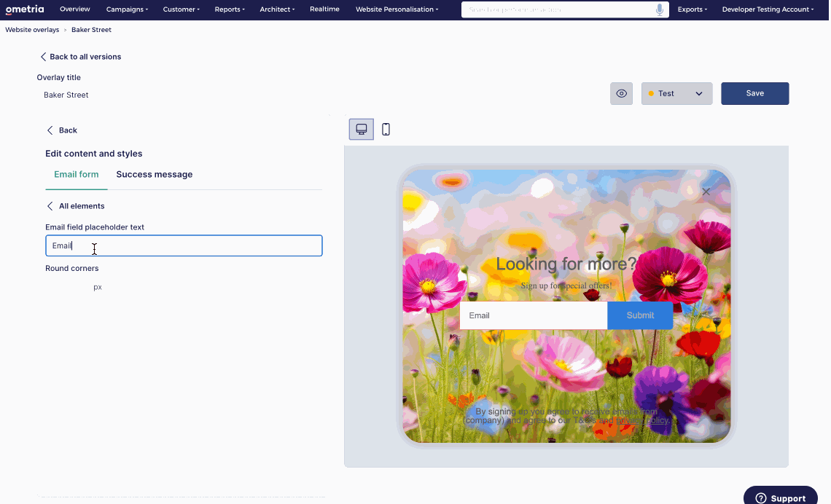831x504 pixels.
Task: Open the Test status dropdown
Action: [676, 94]
